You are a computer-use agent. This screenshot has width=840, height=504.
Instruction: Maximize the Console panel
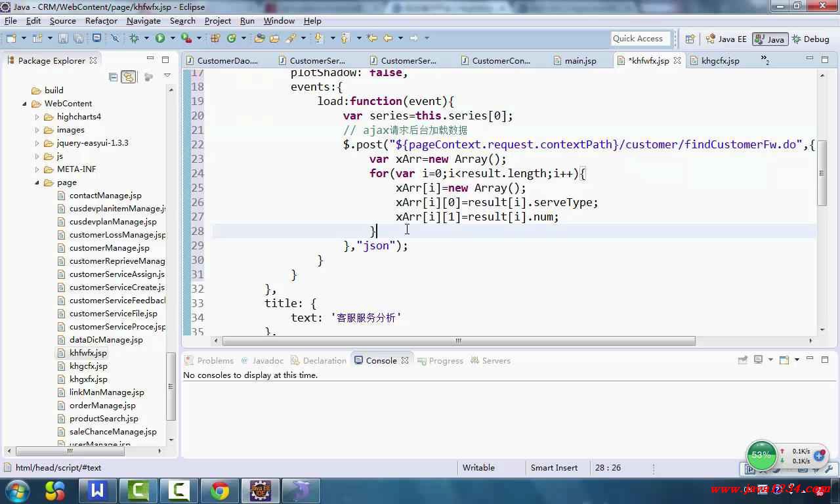coord(825,360)
